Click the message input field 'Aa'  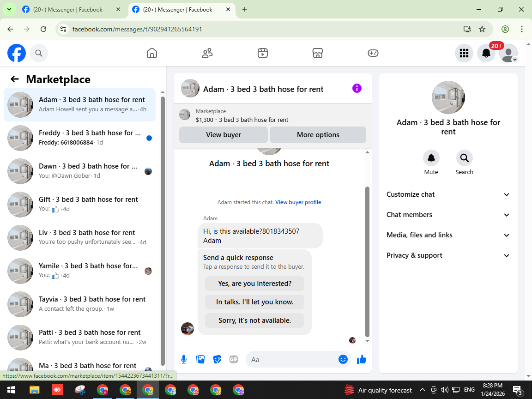tap(294, 359)
